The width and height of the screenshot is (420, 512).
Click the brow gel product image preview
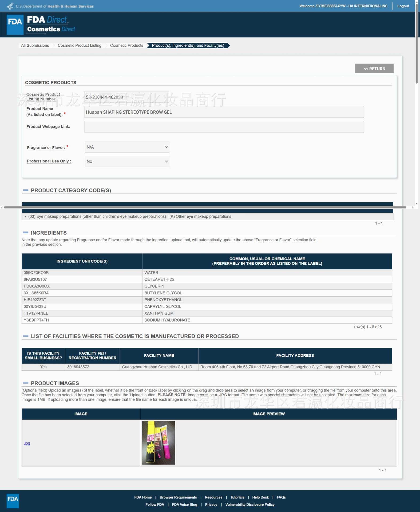(x=159, y=443)
